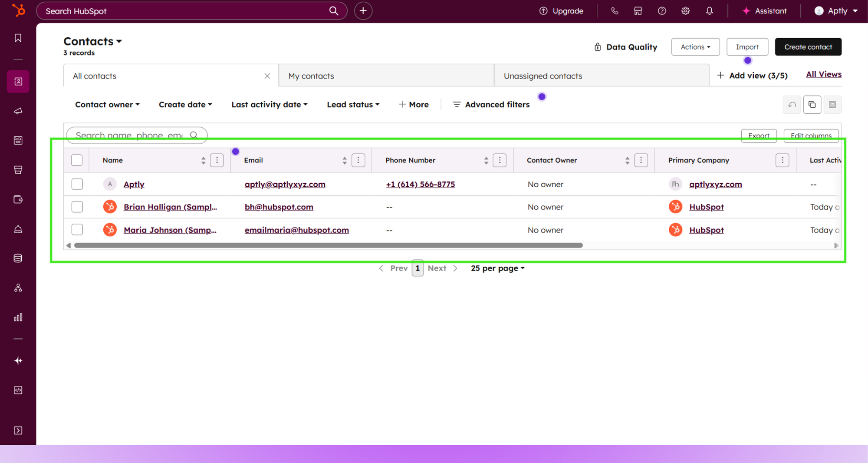
Task: Check the box for Maria Johnson
Action: point(77,230)
